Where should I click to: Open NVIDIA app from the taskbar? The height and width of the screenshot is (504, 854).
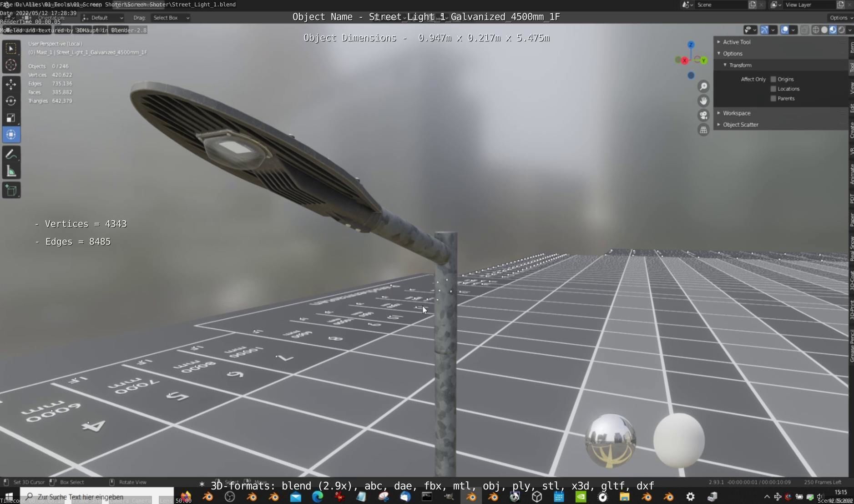pyautogui.click(x=581, y=497)
